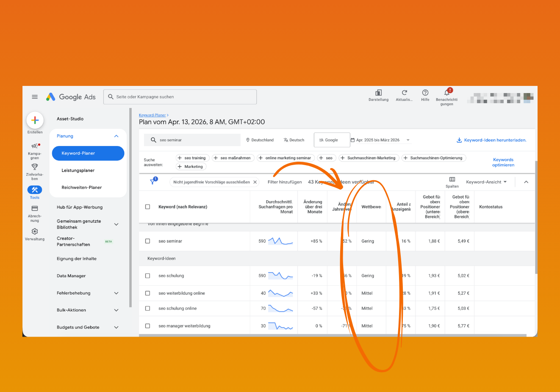
Task: Open the Darstellung view icon
Action: click(378, 94)
